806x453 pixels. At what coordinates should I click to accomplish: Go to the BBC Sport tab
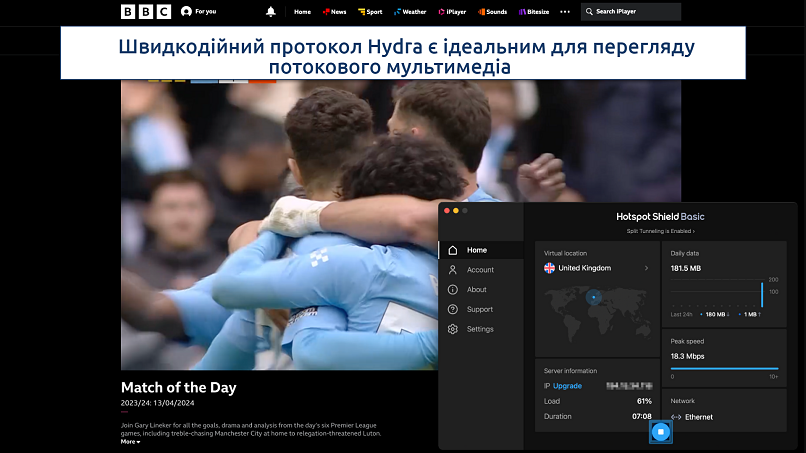point(370,12)
